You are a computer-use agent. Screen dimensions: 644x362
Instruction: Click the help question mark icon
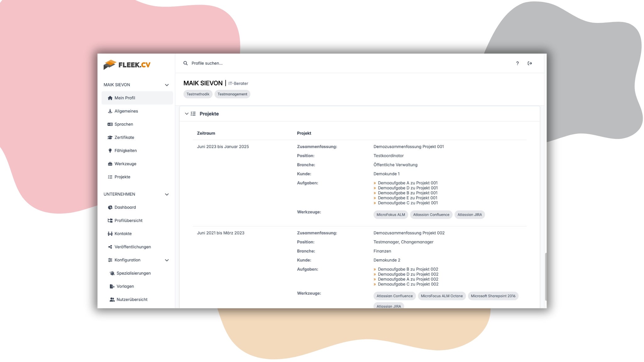(x=517, y=63)
